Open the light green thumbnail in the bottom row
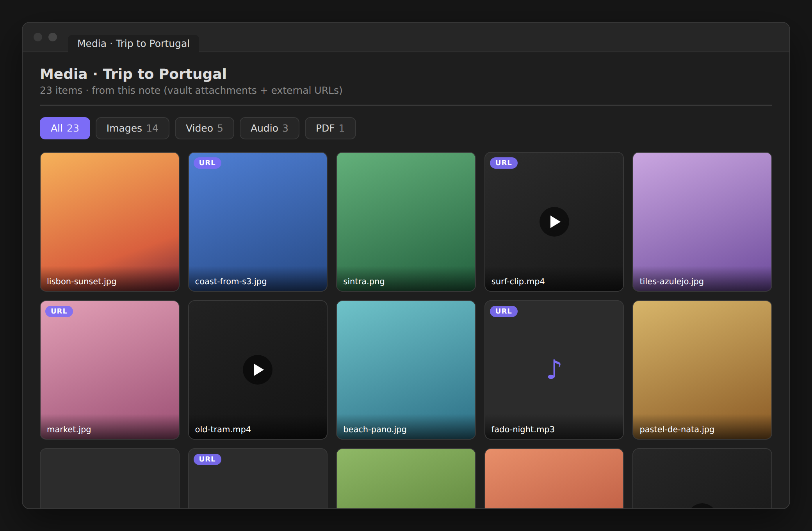 [406, 479]
